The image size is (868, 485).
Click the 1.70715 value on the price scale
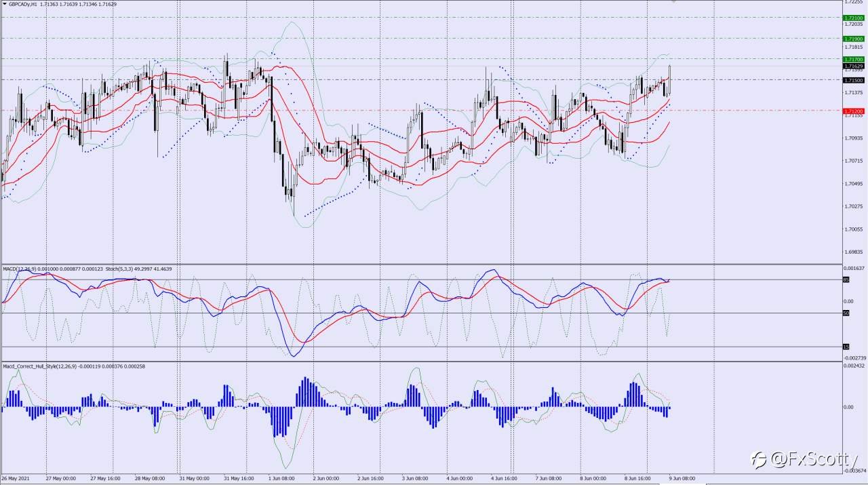853,161
